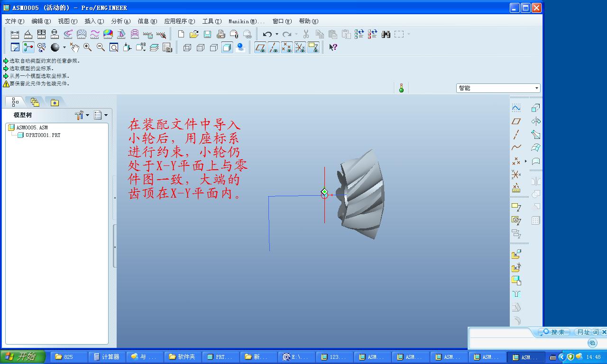607x364 pixels.
Task: Switch to the favorites navigator tab
Action: [55, 102]
